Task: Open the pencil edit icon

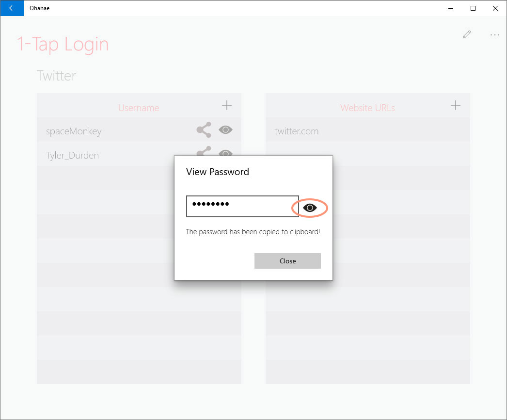Action: coord(467,34)
